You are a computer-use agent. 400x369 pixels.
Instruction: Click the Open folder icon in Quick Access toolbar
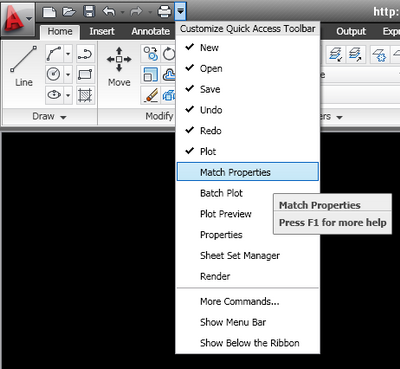69,12
